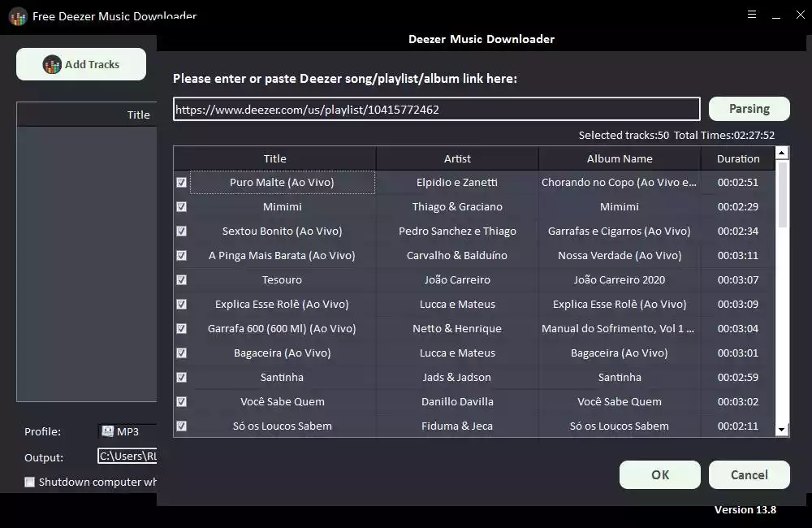Click album Chorando no Copo (Ao Vivo e...
This screenshot has height=528, width=812.
tap(619, 183)
